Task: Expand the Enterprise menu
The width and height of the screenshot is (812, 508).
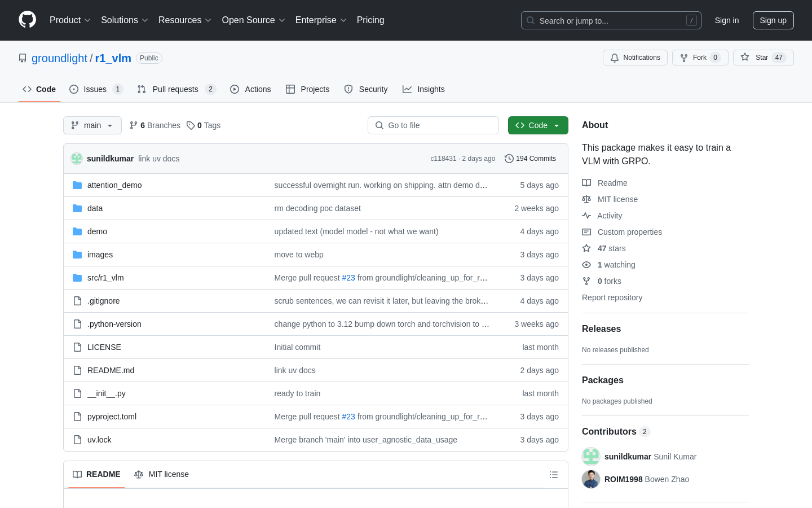Action: 321,20
